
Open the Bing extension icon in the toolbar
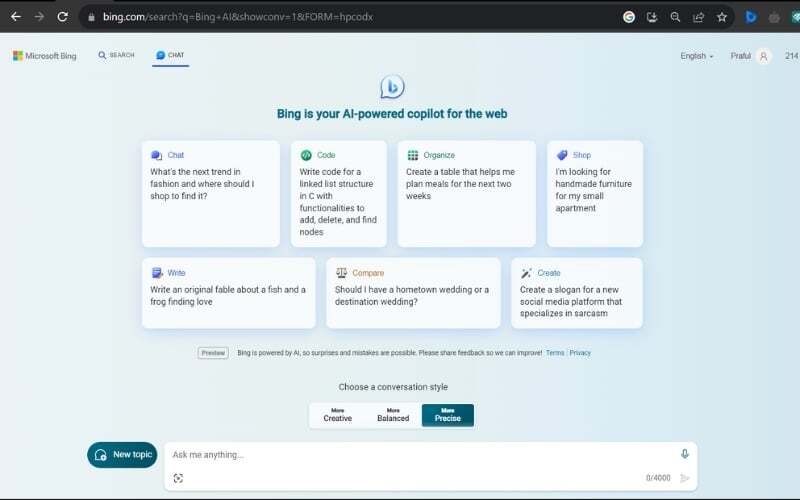751,17
